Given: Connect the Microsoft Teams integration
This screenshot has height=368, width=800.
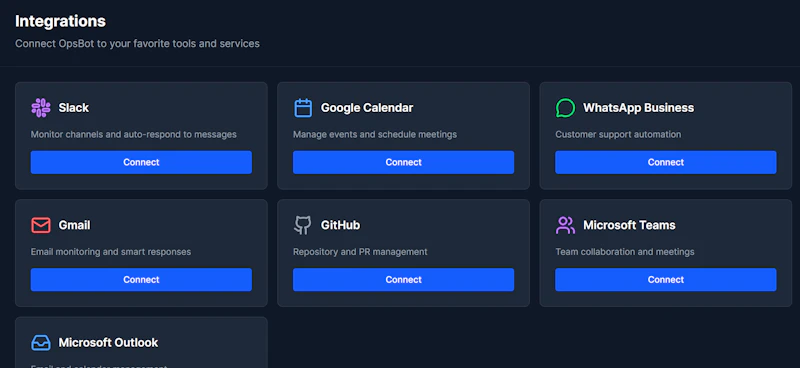Looking at the screenshot, I should [x=666, y=280].
